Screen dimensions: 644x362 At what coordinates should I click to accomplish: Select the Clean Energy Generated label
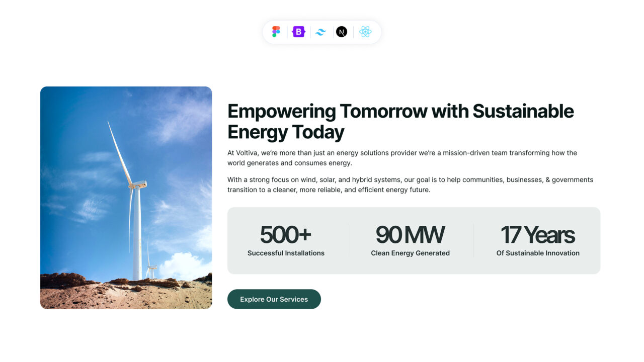click(x=410, y=253)
